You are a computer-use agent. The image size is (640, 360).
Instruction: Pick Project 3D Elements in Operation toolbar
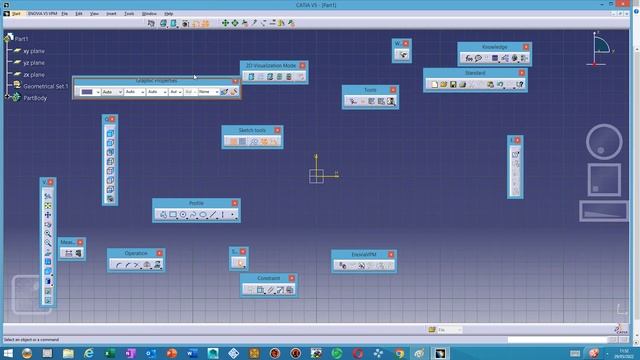point(157,265)
